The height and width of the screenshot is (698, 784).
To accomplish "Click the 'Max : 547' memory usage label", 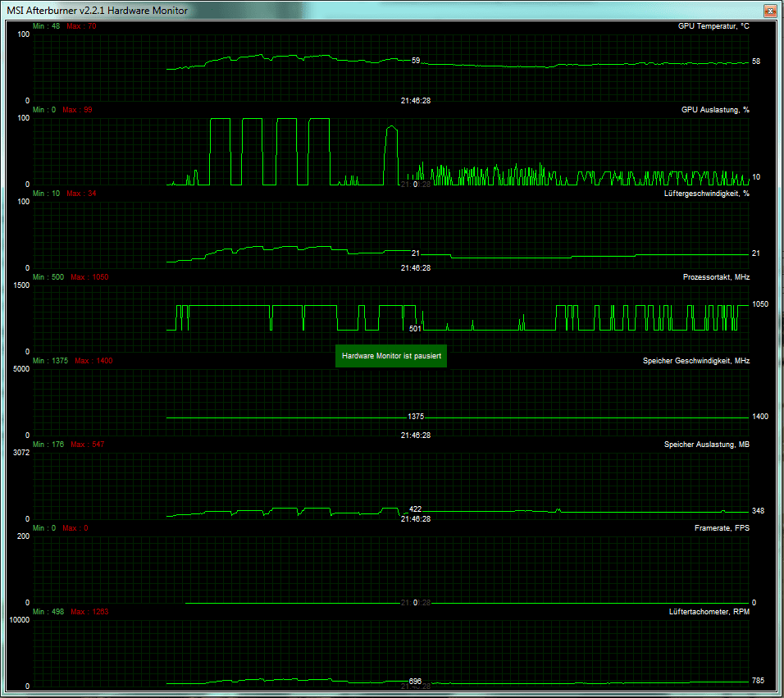I will click(x=88, y=445).
